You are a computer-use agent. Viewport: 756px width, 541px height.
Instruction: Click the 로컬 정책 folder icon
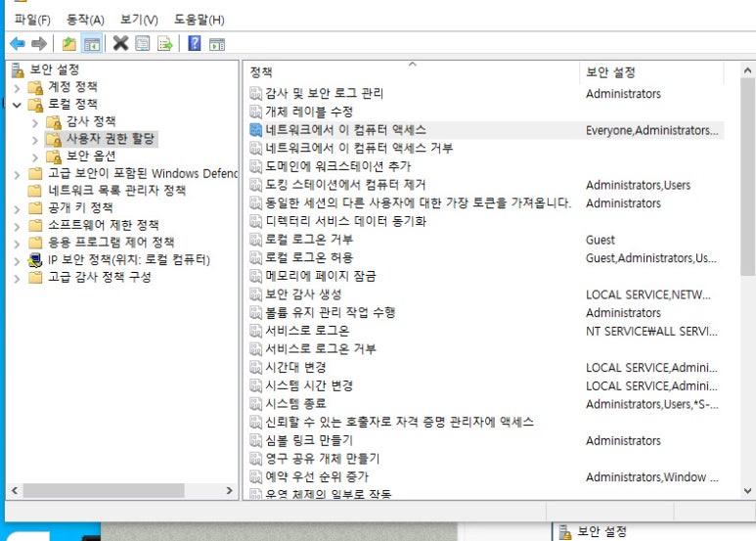(35, 105)
